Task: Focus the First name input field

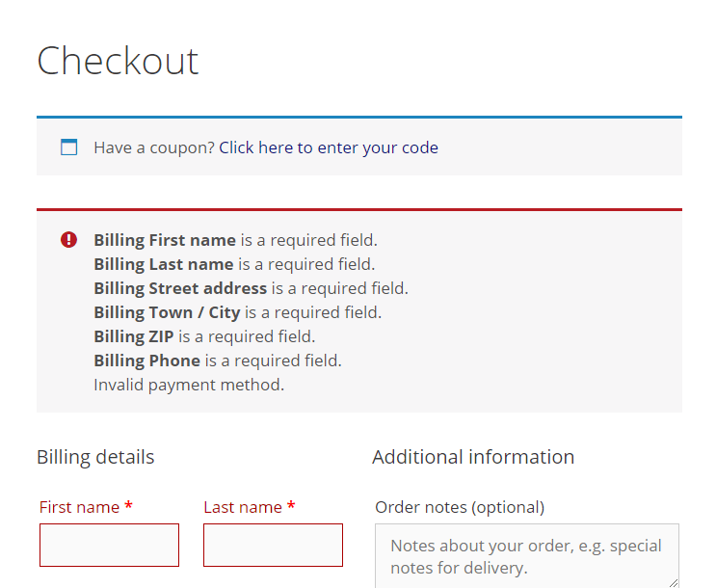Action: 109,545
